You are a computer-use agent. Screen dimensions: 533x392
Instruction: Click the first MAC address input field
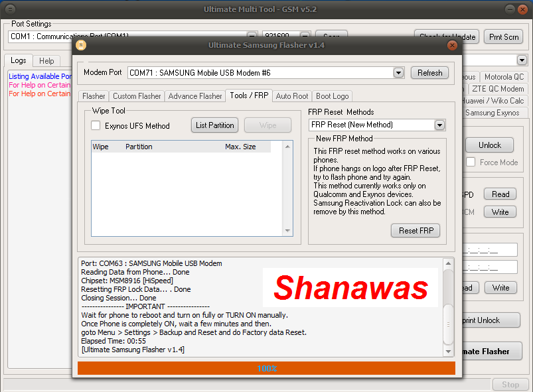point(490,249)
